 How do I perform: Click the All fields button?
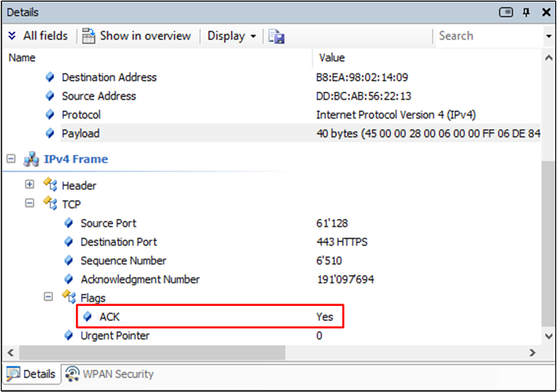coord(38,36)
